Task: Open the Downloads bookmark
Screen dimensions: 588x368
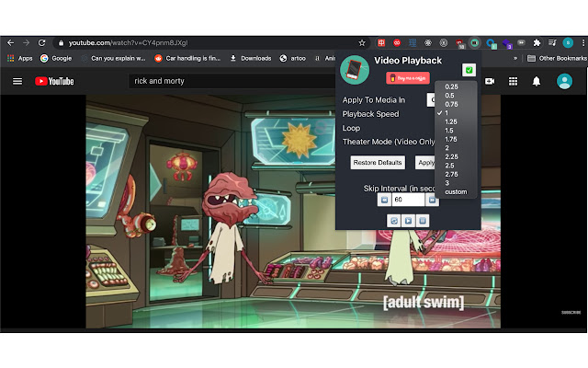Action: [251, 58]
